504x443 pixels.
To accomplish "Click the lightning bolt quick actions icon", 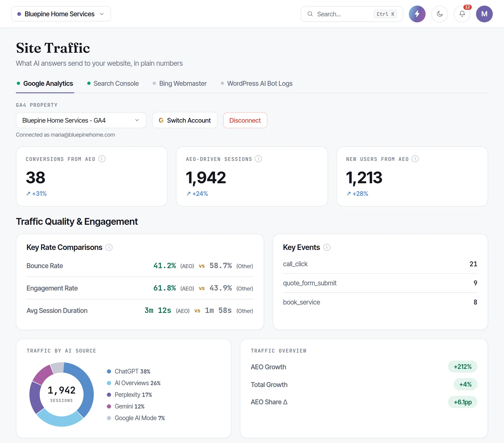I will point(417,14).
